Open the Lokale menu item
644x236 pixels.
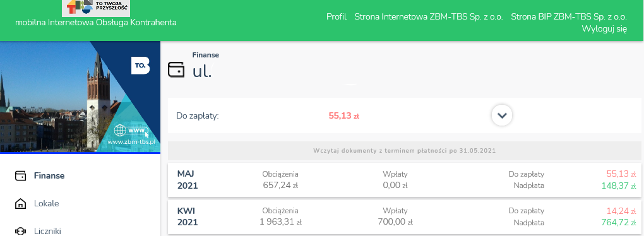pos(47,204)
